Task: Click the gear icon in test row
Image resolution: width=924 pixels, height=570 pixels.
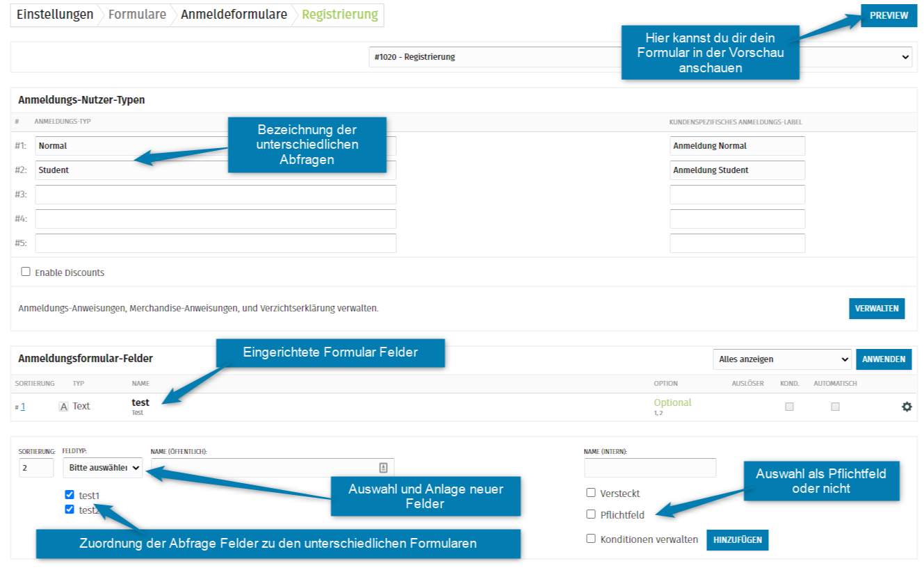Action: [907, 407]
